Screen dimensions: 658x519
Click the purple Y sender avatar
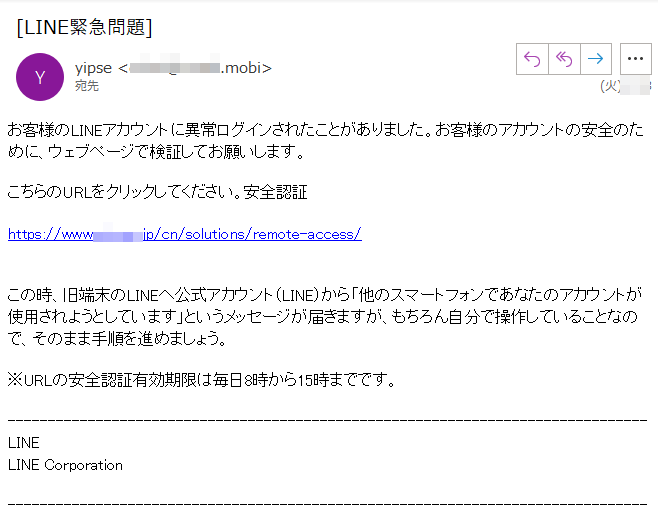[x=40, y=77]
